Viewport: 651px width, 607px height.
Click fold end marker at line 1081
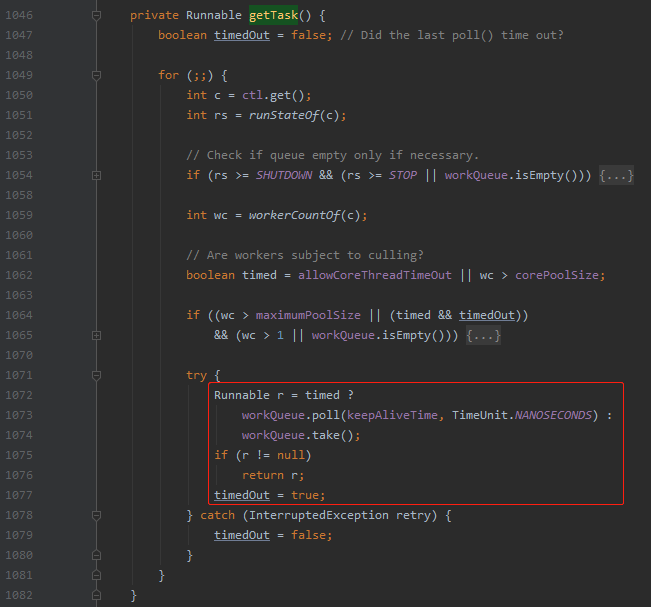[96, 575]
